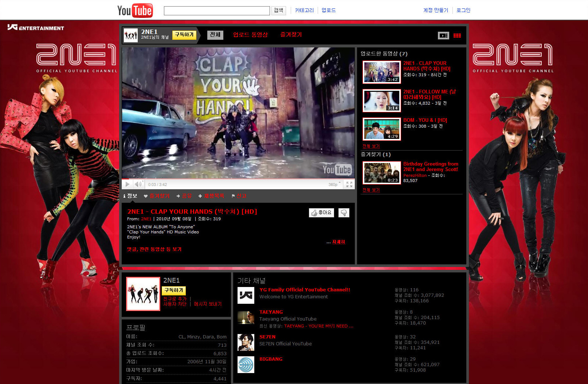Click the 로그인 link at top right
This screenshot has width=588, height=384.
pyautogui.click(x=463, y=10)
